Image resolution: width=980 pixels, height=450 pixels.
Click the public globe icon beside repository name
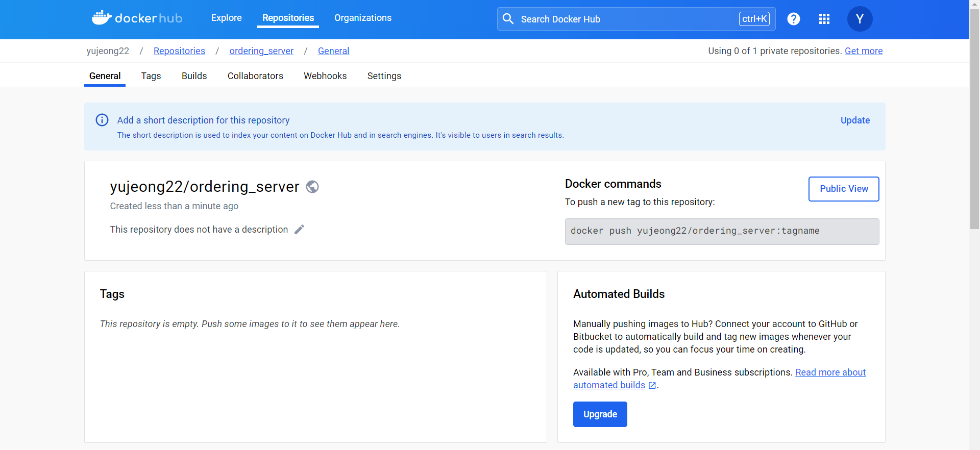tap(312, 187)
